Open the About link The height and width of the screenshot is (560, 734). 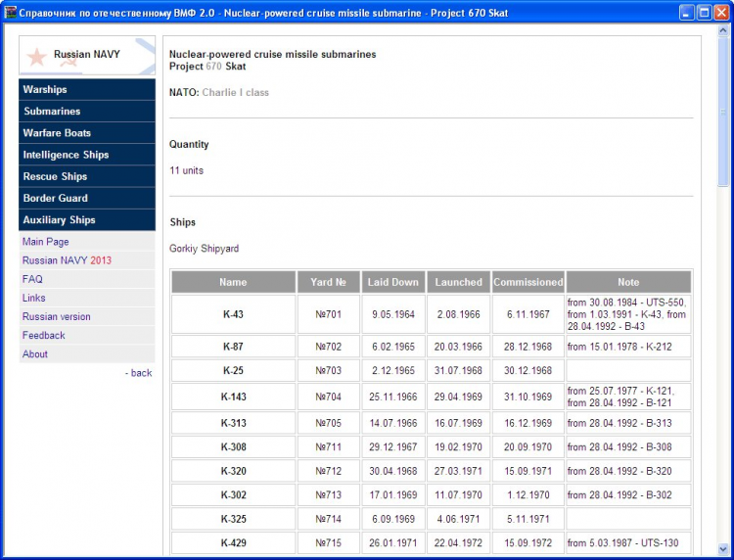35,354
